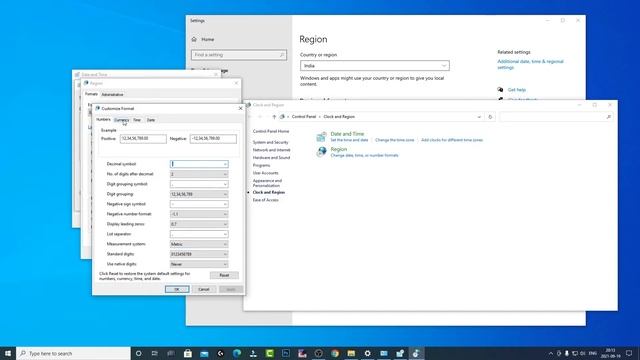
Task: Click the Cortana circle icon on taskbar
Action: pos(138,353)
